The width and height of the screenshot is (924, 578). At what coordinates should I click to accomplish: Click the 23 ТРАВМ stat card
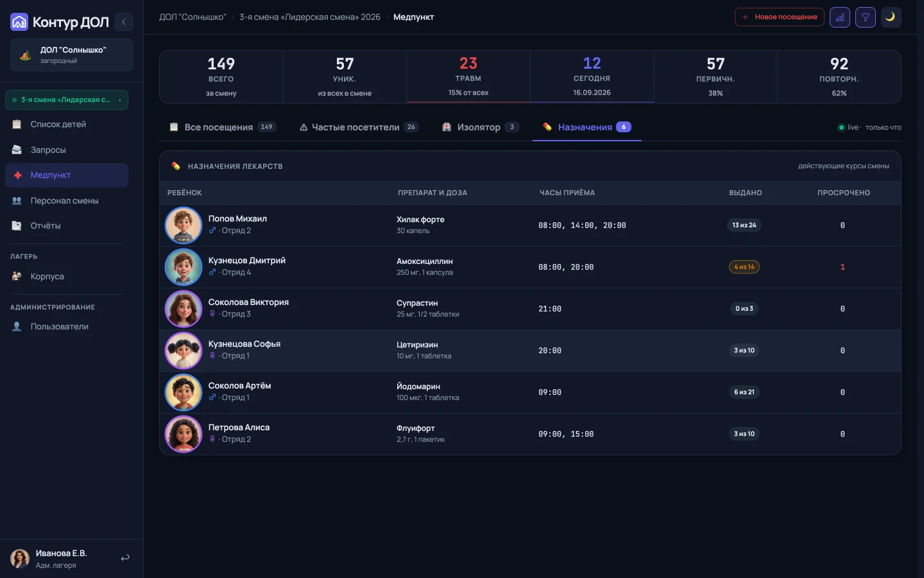[x=468, y=77]
